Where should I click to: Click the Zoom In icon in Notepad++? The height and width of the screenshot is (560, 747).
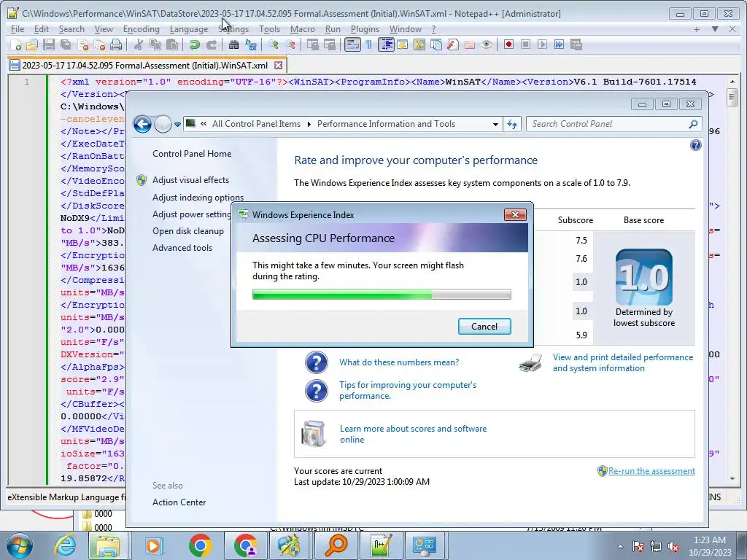click(x=274, y=44)
